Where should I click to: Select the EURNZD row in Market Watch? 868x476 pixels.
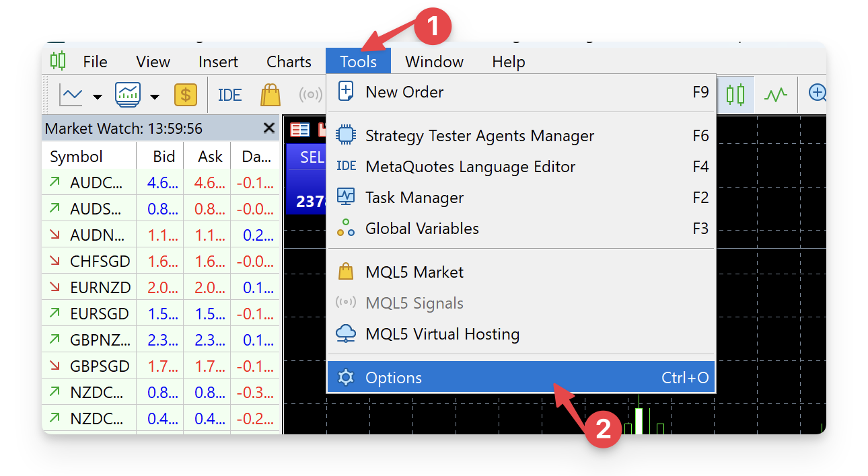click(100, 287)
